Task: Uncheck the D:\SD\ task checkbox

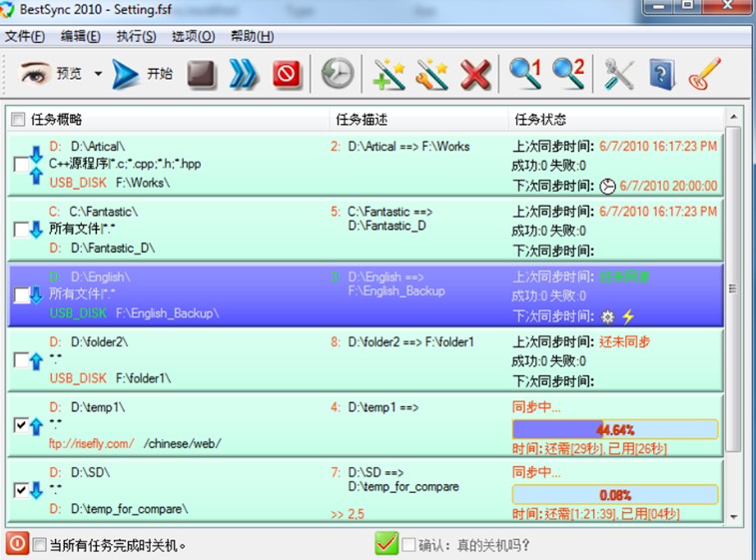Action: [21, 490]
